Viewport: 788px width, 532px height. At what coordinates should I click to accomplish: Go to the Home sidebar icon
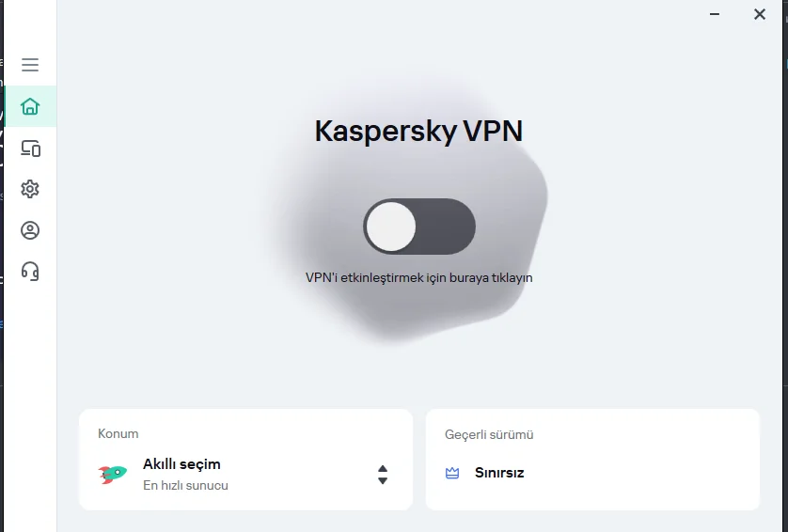(x=30, y=106)
